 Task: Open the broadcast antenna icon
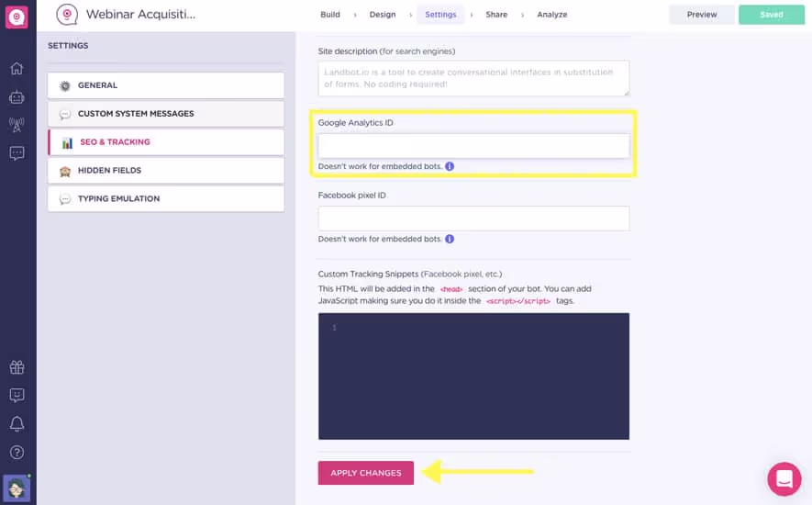[17, 125]
